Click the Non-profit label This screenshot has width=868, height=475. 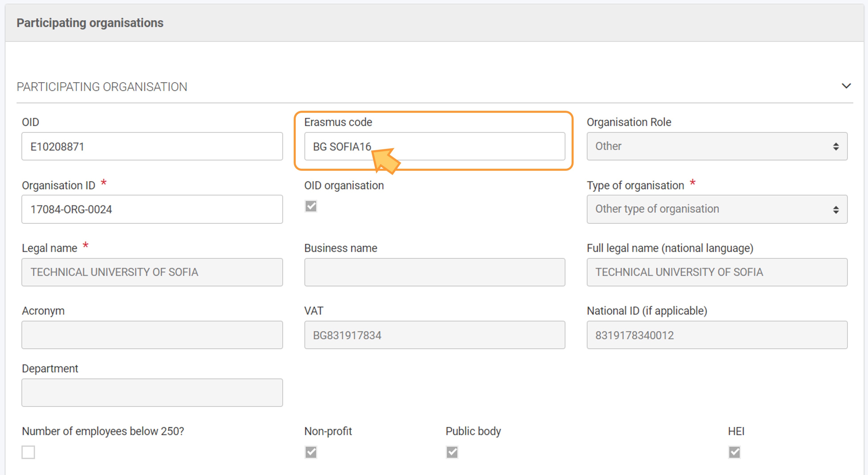click(328, 431)
